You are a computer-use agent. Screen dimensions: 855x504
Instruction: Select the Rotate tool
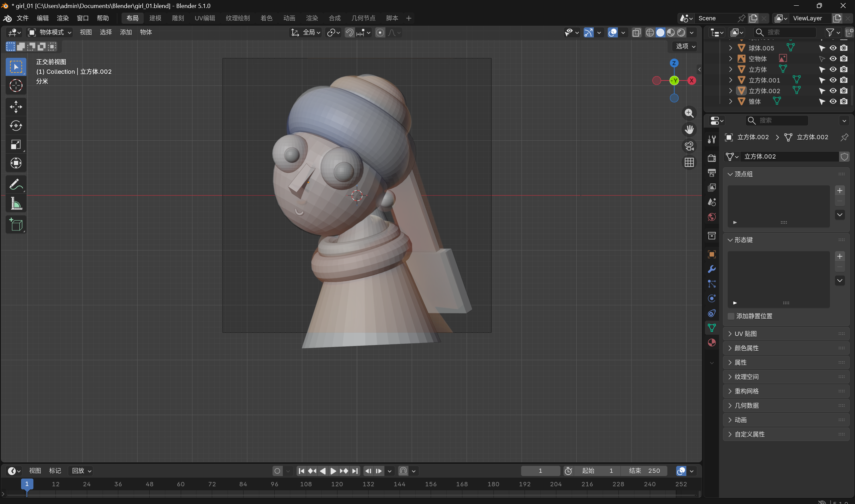tap(16, 126)
